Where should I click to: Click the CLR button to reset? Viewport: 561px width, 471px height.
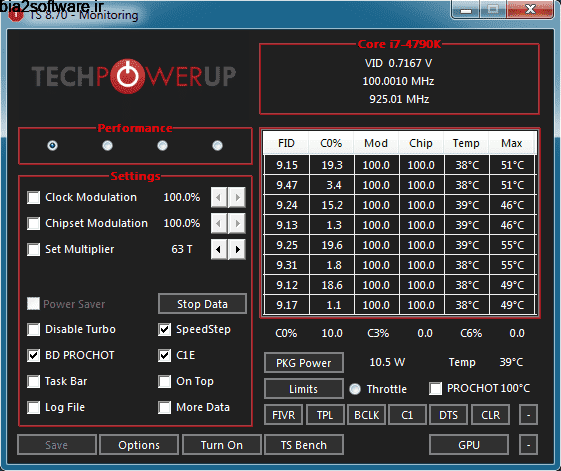pyautogui.click(x=491, y=415)
